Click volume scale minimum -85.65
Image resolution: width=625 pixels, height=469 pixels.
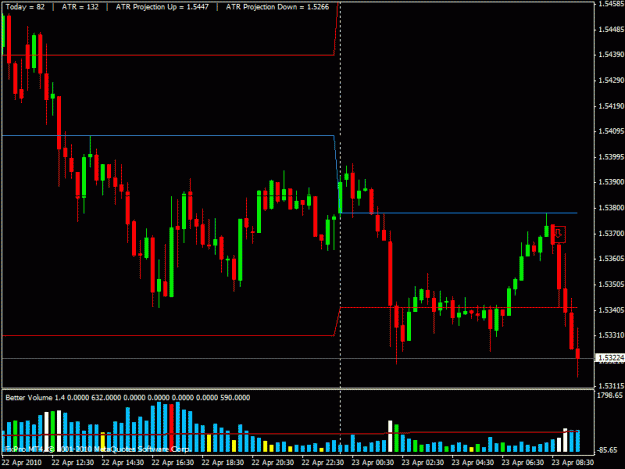coord(609,450)
